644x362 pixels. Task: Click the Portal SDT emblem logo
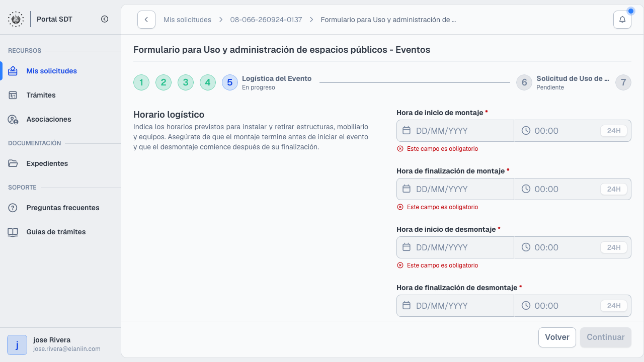16,19
